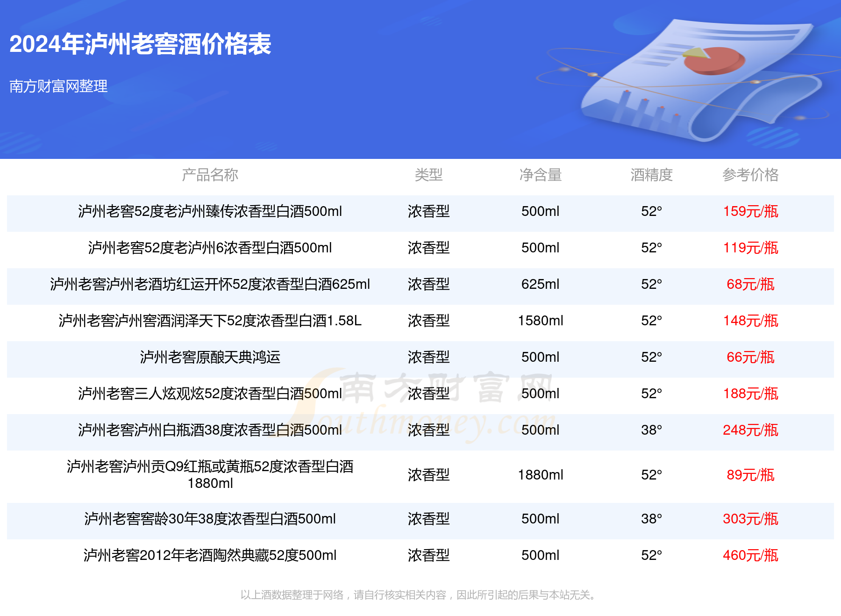Click price 303元/瓶
Screen dimensions: 841x616
(x=750, y=519)
